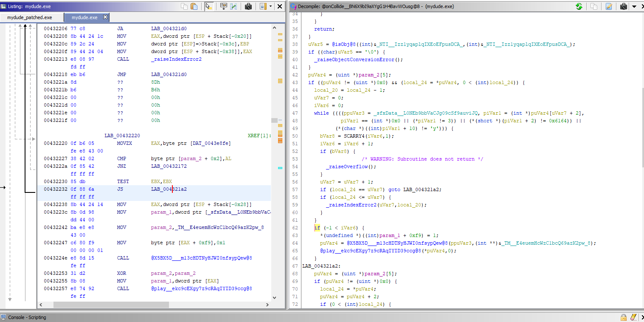The image size is (644, 322).
Task: Switch to the mydude_patched.exe tab
Action: tap(30, 17)
